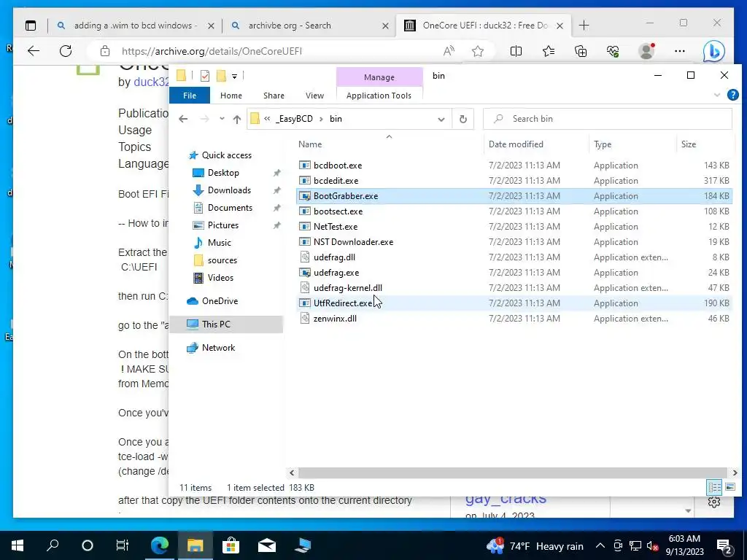Switch to 'adding a .wim to bcd' tab
The image size is (747, 560).
pyautogui.click(x=135, y=26)
